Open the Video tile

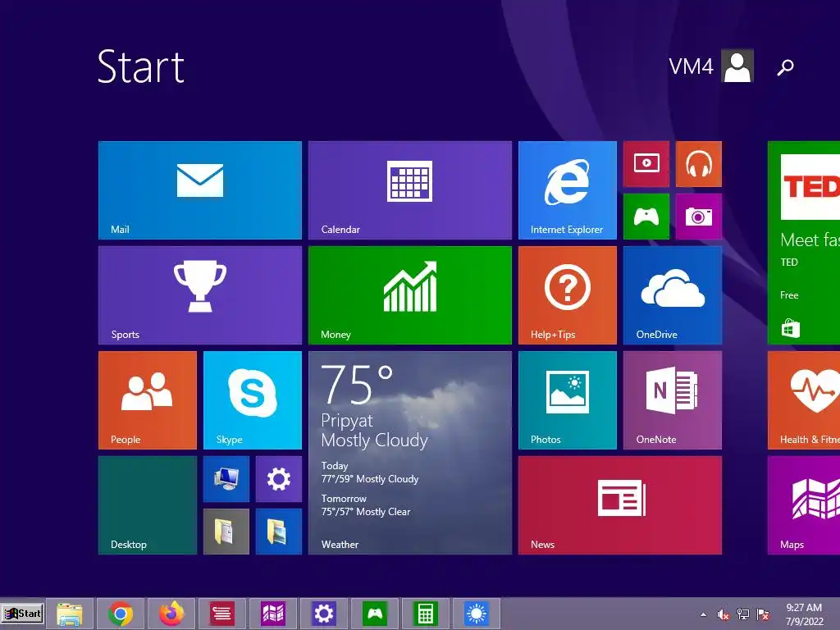click(646, 164)
